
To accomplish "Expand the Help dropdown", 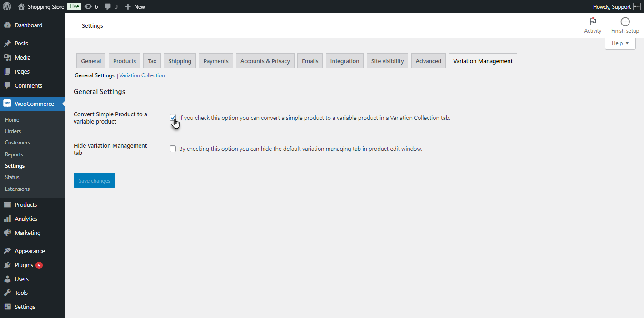I will tap(620, 43).
